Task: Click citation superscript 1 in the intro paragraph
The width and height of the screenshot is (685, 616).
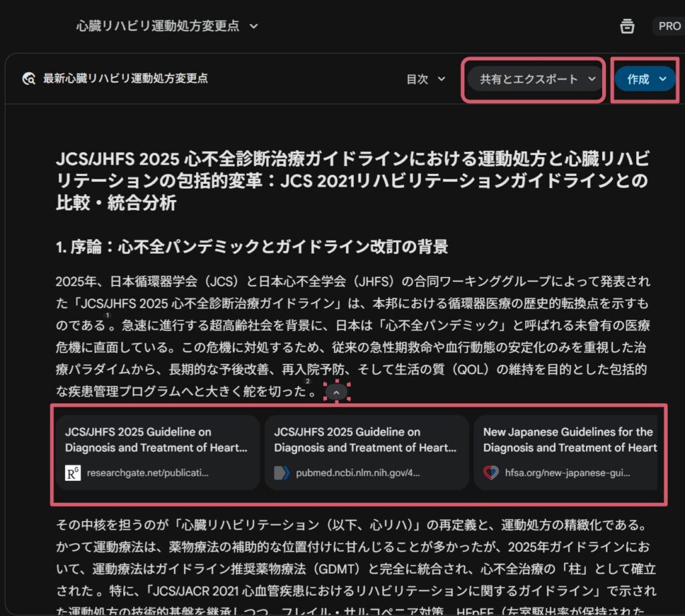Action: tap(106, 315)
